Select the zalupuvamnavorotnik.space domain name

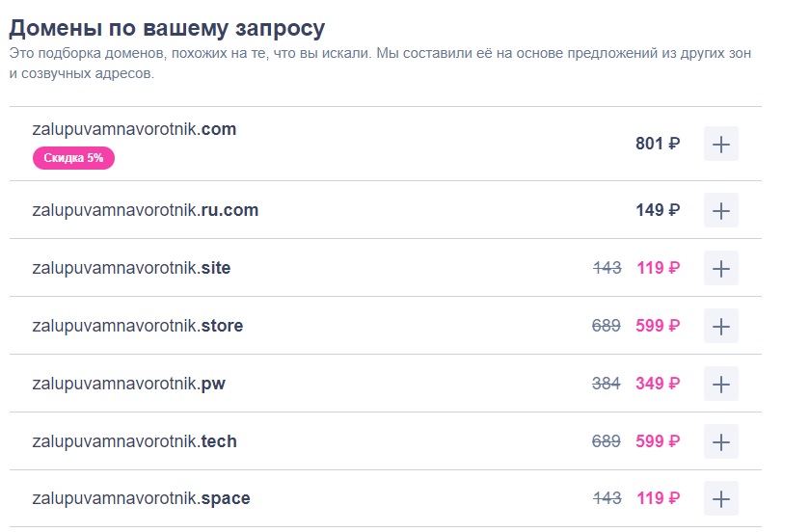point(141,498)
